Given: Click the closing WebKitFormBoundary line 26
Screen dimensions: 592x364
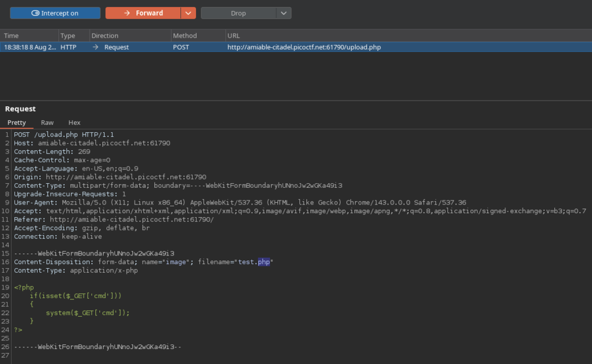Looking at the screenshot, I should coord(98,347).
